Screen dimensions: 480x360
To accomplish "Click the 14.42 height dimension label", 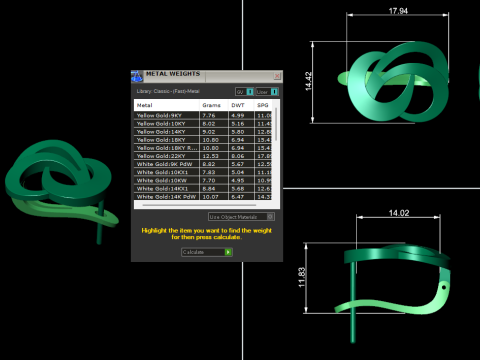I will (309, 81).
